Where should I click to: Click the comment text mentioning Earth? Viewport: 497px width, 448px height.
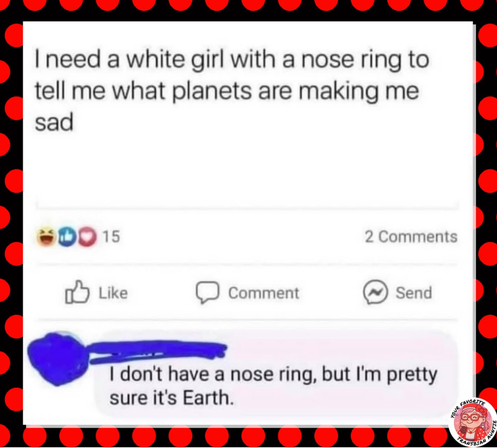tap(273, 386)
